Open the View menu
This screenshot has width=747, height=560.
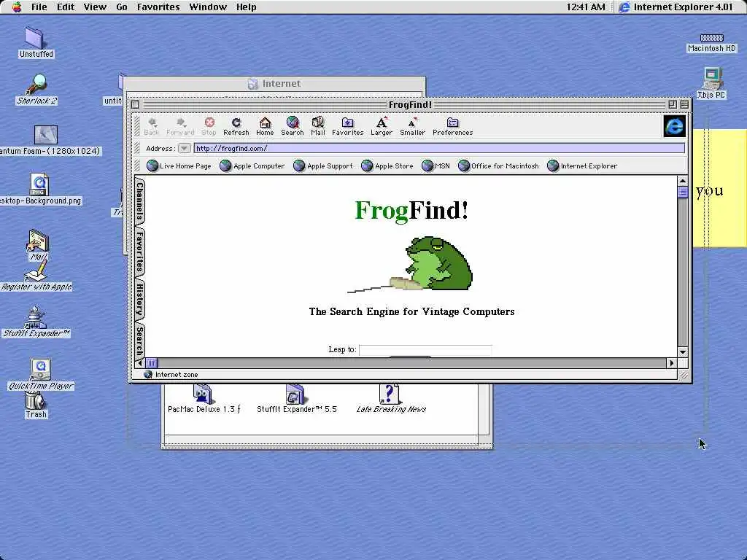(x=95, y=7)
